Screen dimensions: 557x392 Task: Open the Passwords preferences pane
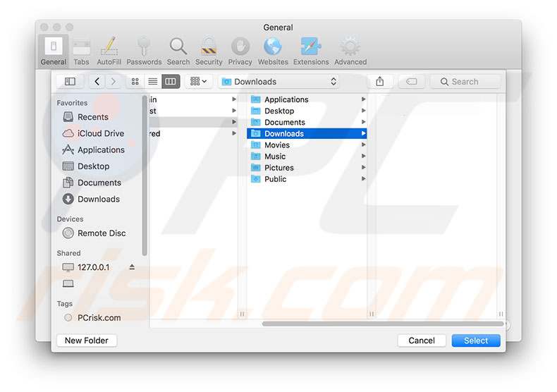tap(144, 51)
